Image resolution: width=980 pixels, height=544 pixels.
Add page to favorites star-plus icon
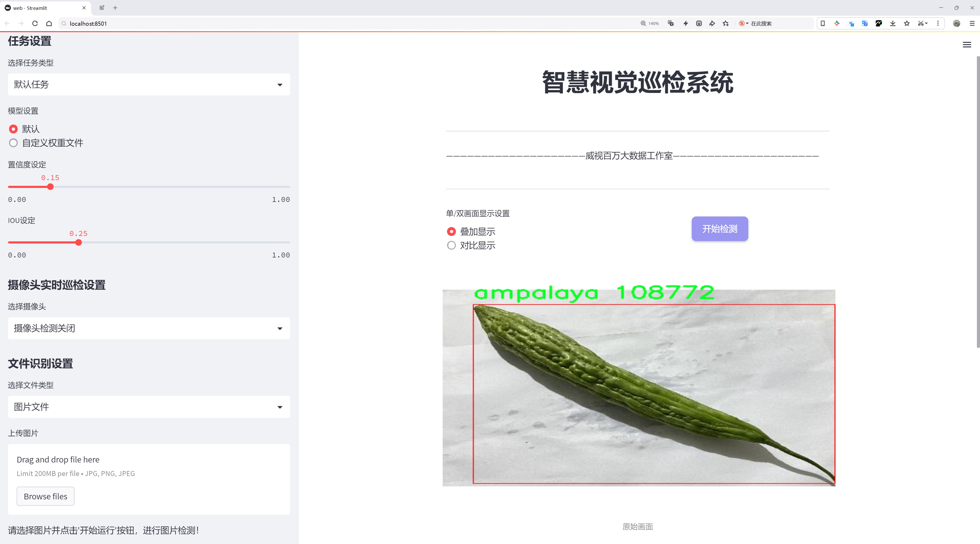pyautogui.click(x=725, y=24)
